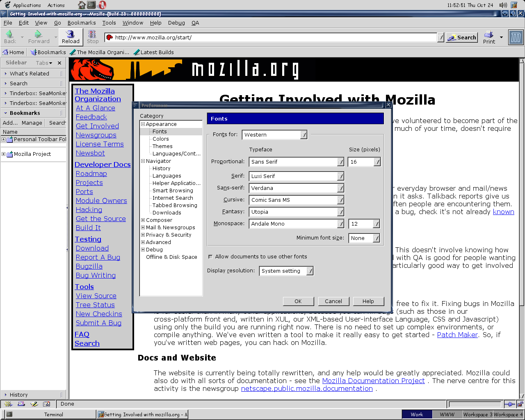Launch terminal from the top panel icon
Screen dimensions: 525x420
tap(91, 5)
